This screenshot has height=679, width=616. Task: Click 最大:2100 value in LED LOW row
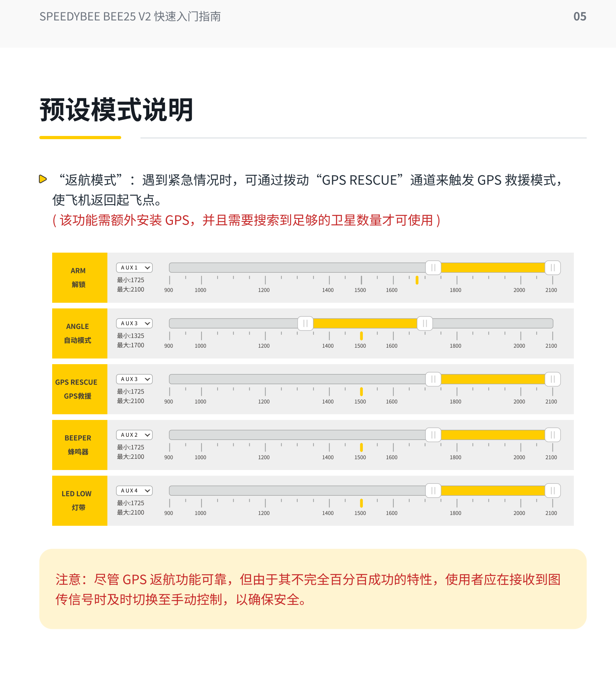tap(130, 512)
